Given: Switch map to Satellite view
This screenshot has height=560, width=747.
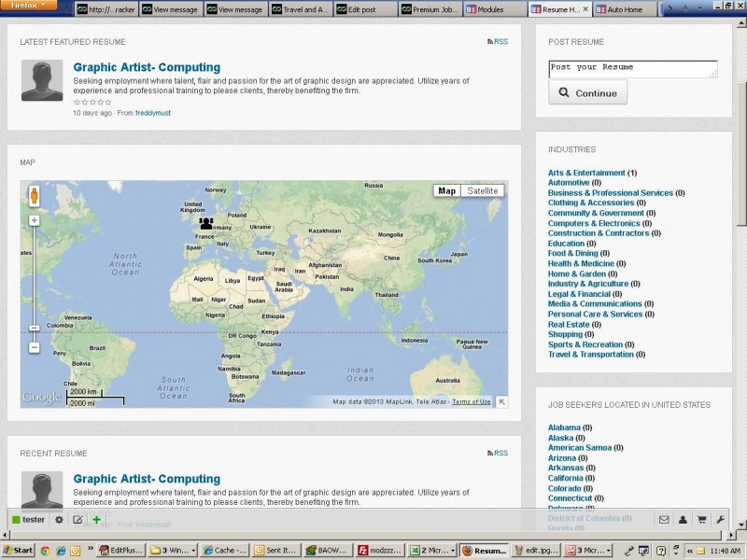Looking at the screenshot, I should (x=482, y=190).
